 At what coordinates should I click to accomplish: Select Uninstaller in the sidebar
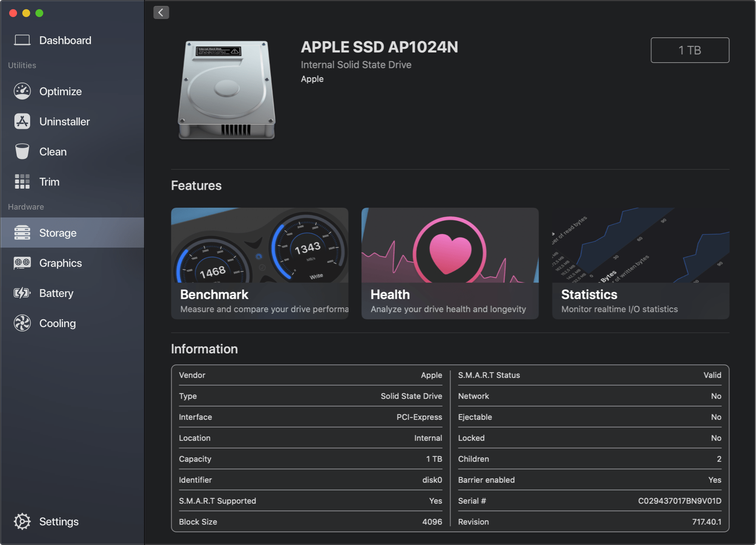click(x=72, y=121)
